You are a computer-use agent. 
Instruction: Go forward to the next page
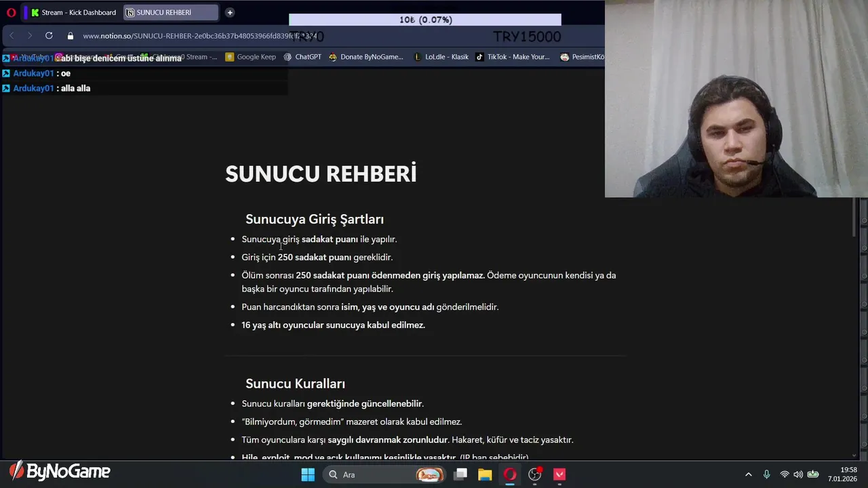(30, 35)
